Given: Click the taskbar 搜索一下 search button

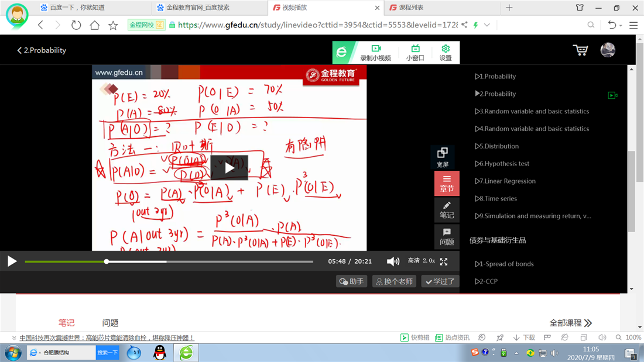Looking at the screenshot, I should point(107,353).
